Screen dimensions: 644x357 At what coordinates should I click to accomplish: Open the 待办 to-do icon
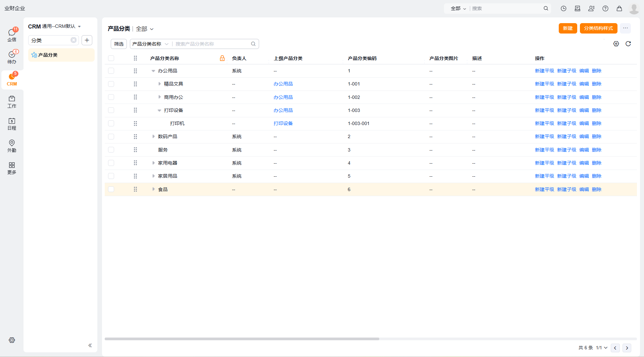(x=12, y=57)
